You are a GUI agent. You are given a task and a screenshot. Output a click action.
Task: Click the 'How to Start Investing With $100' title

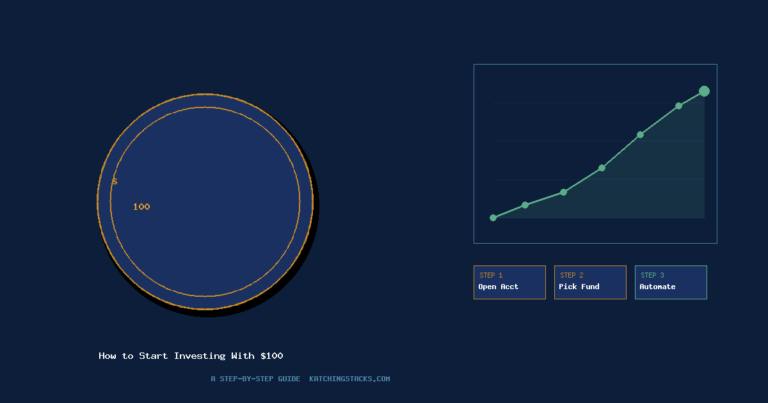point(191,356)
